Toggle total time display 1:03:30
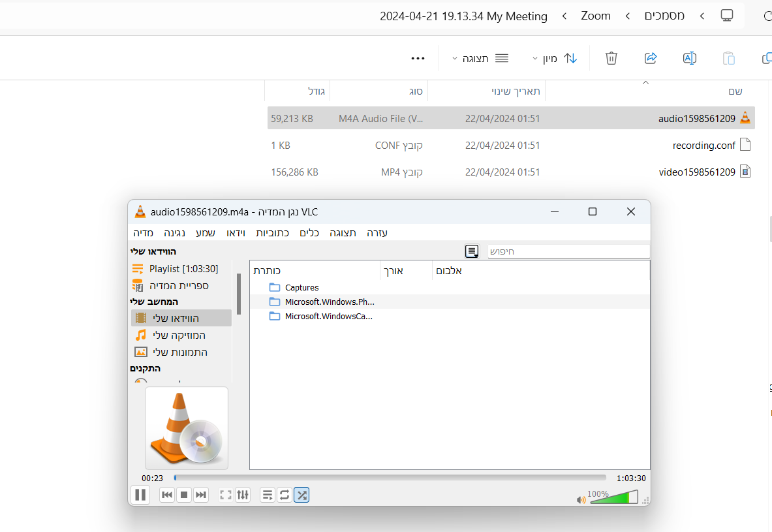This screenshot has height=532, width=772. pyautogui.click(x=630, y=478)
